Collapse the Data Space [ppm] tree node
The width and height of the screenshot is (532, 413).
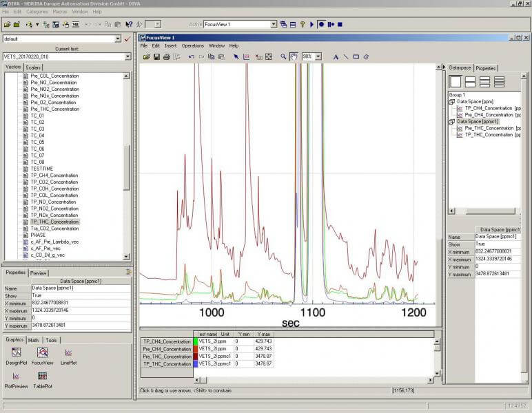tap(451, 102)
